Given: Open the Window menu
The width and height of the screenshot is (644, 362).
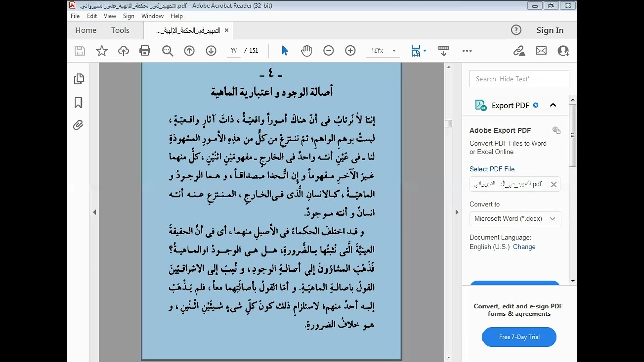Looking at the screenshot, I should pos(152,16).
